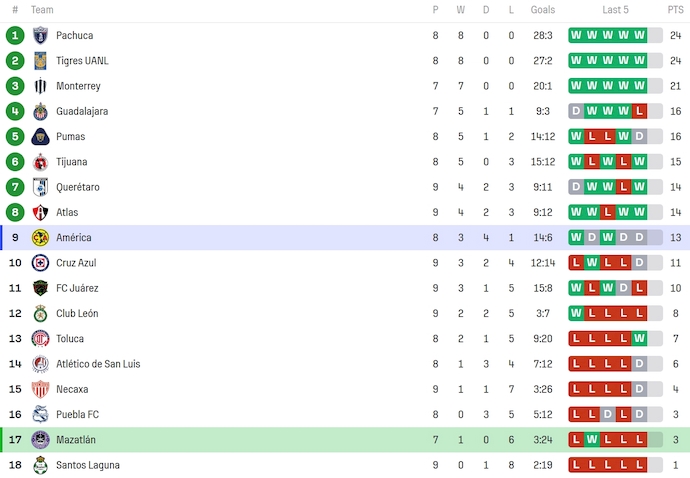Click the Pachuca club crest icon
This screenshot has width=690, height=478.
(40, 35)
